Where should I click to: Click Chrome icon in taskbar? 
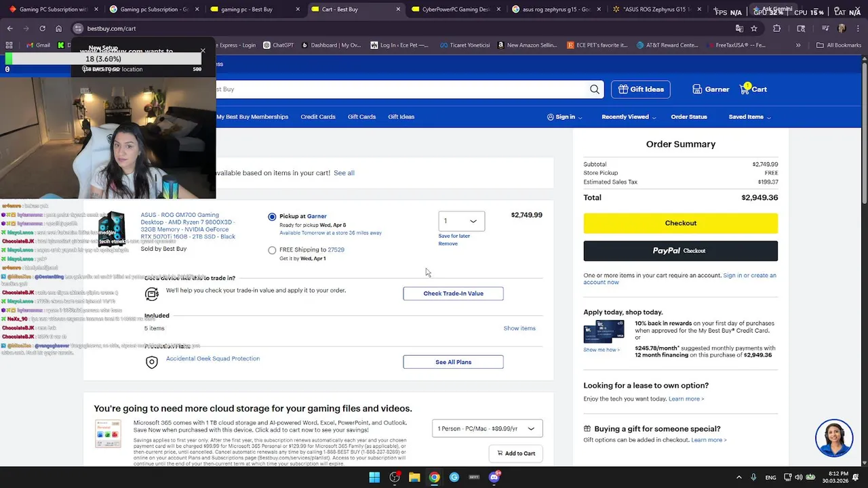tap(434, 477)
